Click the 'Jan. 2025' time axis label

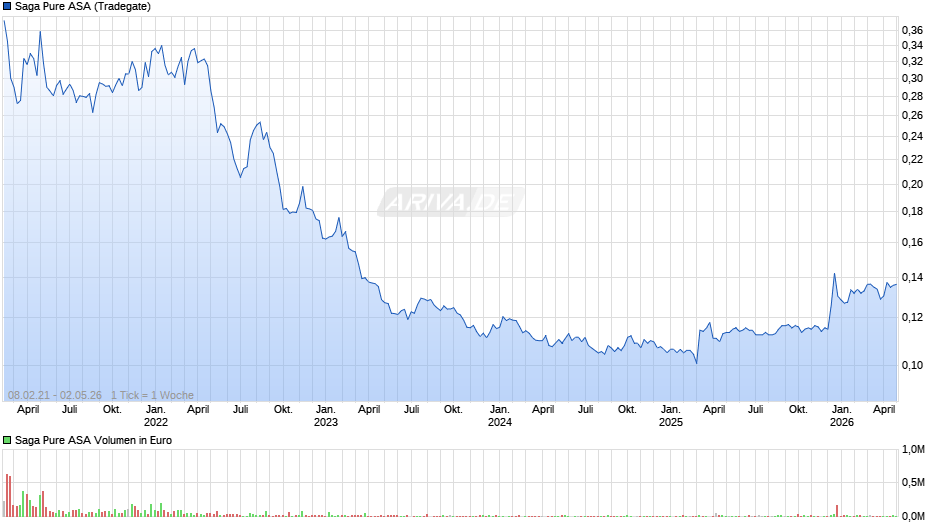(670, 416)
